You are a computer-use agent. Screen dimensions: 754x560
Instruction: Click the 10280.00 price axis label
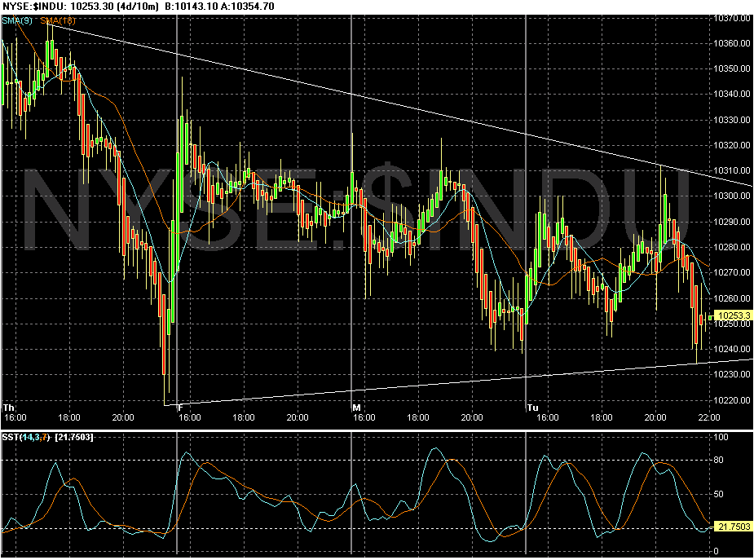point(731,247)
